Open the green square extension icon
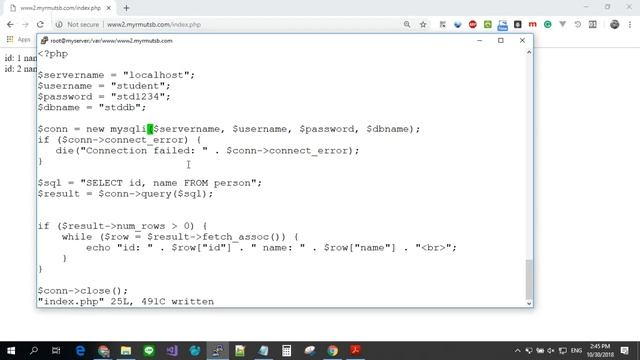640x360 pixels. [488, 24]
